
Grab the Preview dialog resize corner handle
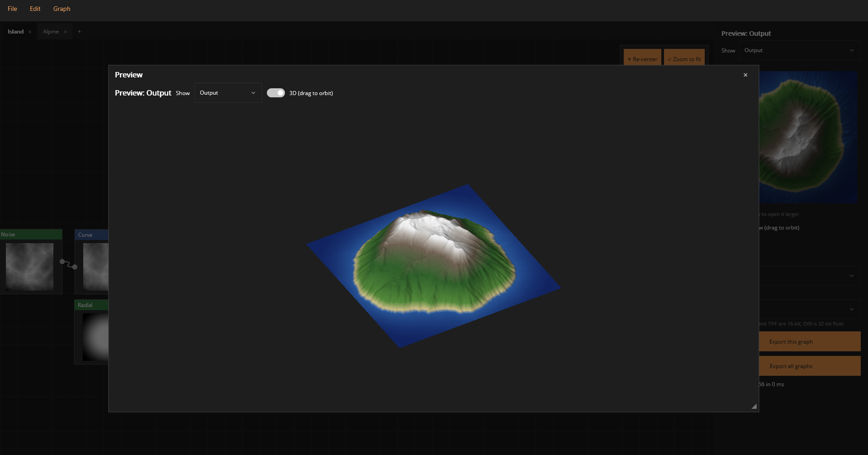[754, 407]
